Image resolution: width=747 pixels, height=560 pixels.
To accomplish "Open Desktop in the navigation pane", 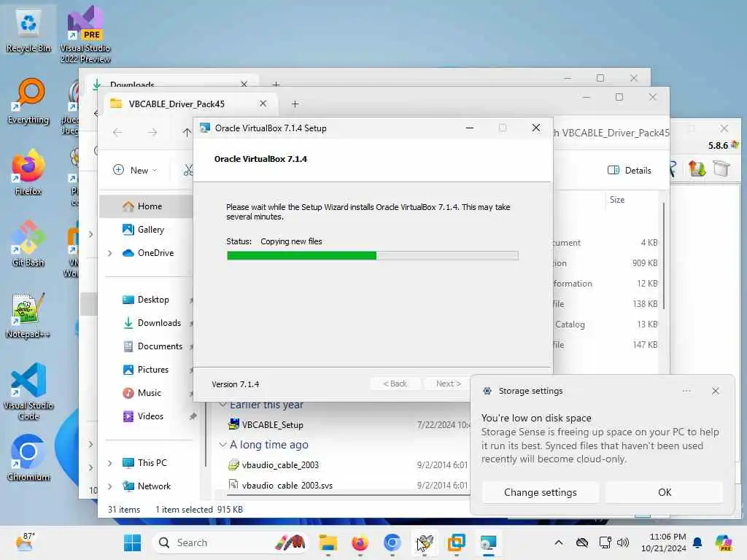I will pos(146,300).
